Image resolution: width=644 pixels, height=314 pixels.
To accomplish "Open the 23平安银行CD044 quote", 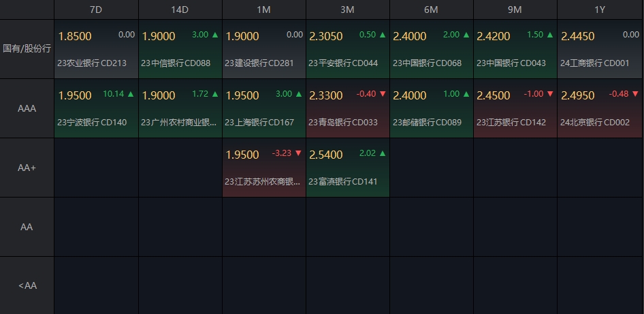I will pos(347,49).
